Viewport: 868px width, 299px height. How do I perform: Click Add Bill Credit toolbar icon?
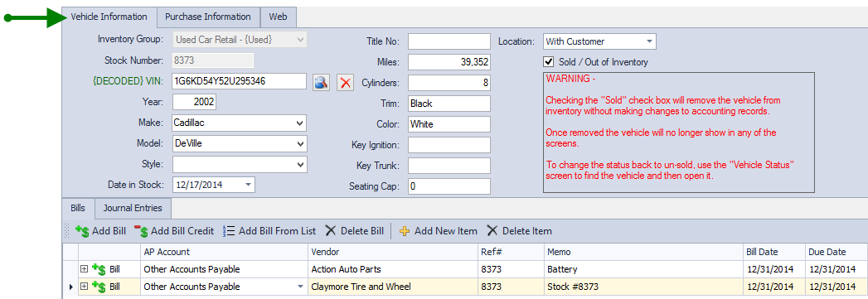click(x=141, y=231)
